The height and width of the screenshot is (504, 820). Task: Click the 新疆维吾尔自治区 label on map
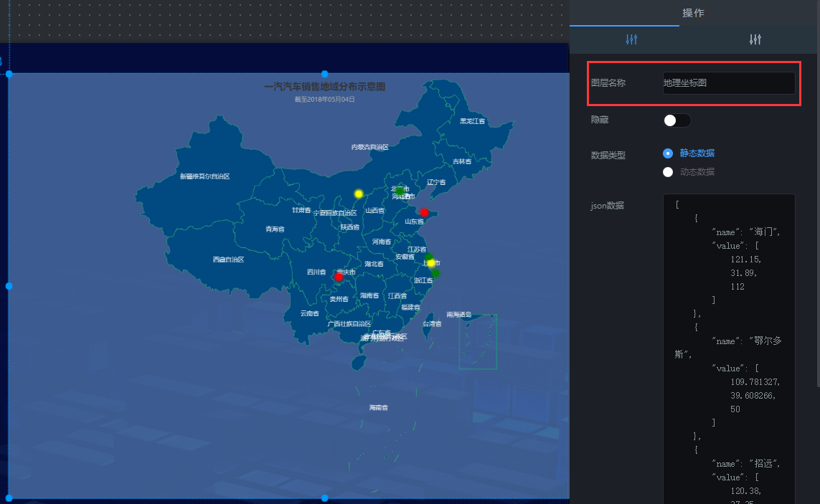(205, 176)
